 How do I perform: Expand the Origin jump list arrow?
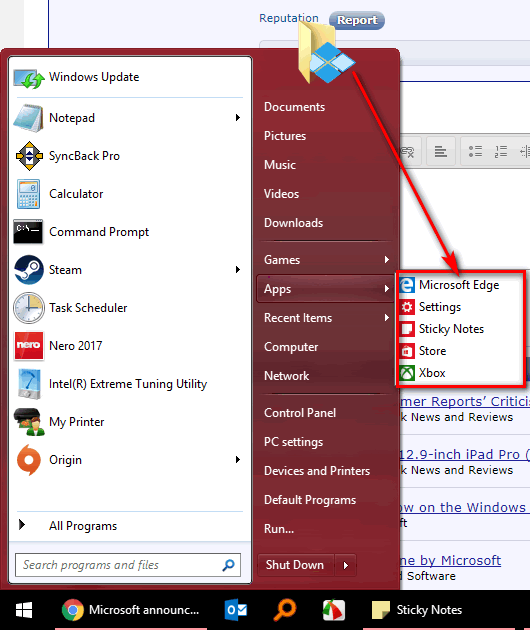[x=238, y=459]
